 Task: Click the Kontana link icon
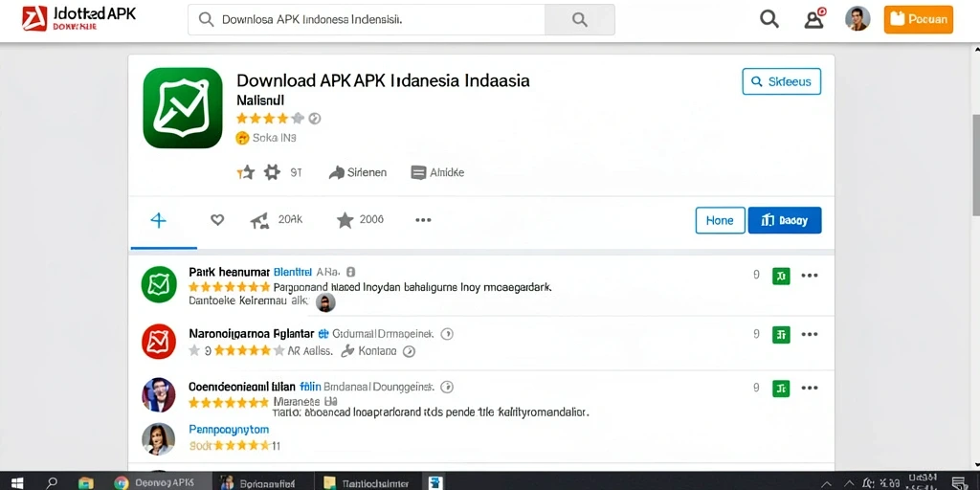(x=348, y=351)
